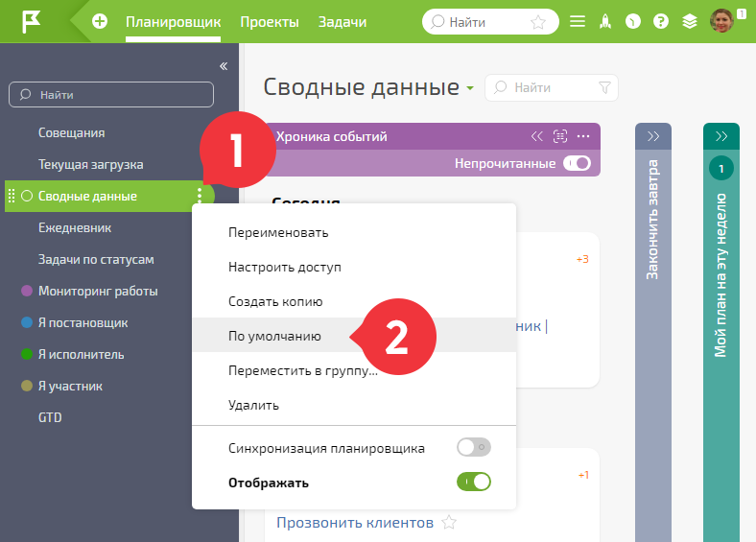Go to the Проекты section
The image size is (756, 542).
pyautogui.click(x=270, y=22)
